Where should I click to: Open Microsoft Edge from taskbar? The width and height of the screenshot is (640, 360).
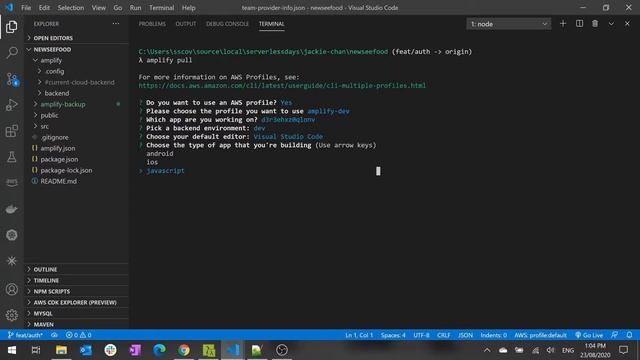coord(159,350)
